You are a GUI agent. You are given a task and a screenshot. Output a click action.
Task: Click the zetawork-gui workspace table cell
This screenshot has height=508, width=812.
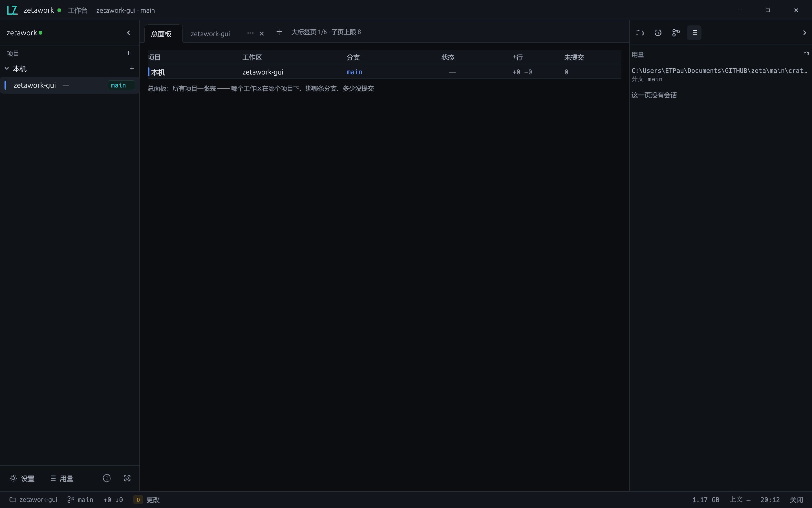coord(263,72)
